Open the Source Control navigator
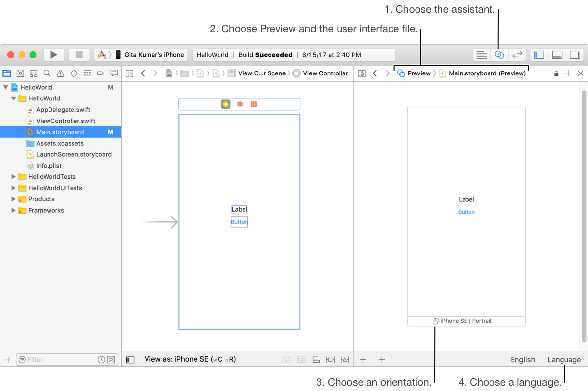588x391 pixels. pos(20,73)
